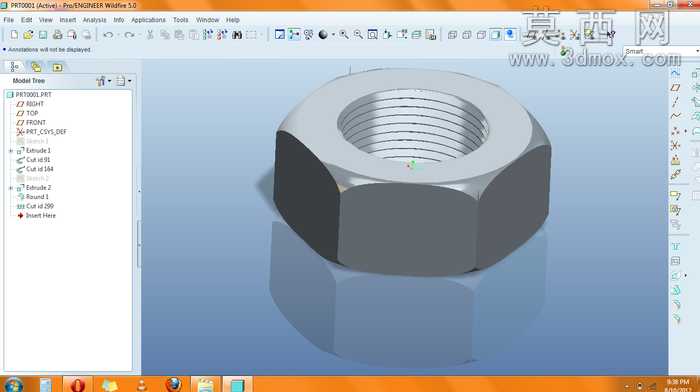Select Cut id 164 feature
Image resolution: width=700 pixels, height=392 pixels.
pyautogui.click(x=35, y=169)
